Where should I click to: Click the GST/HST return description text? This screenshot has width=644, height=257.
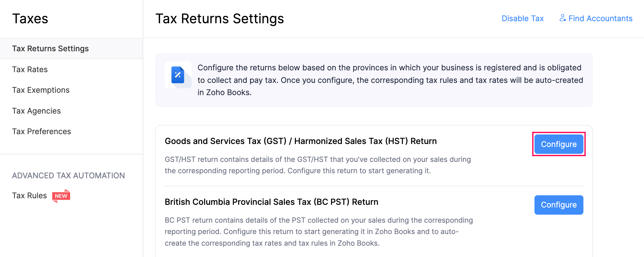(317, 165)
